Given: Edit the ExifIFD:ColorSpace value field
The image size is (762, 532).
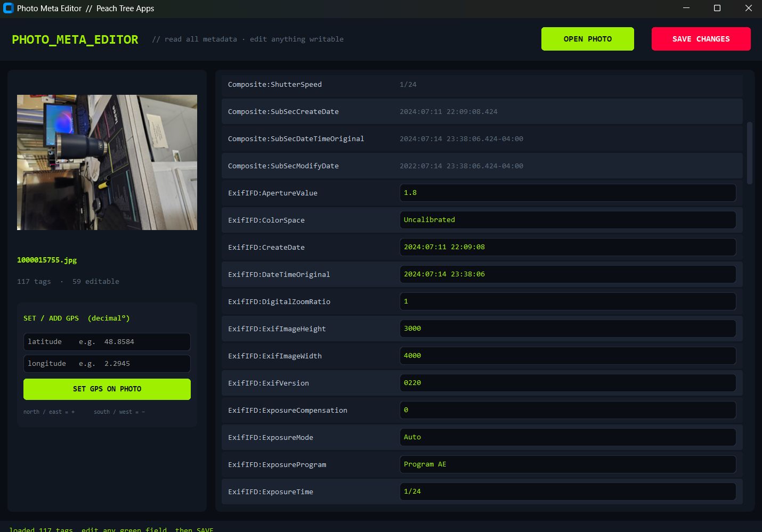Looking at the screenshot, I should pyautogui.click(x=568, y=220).
